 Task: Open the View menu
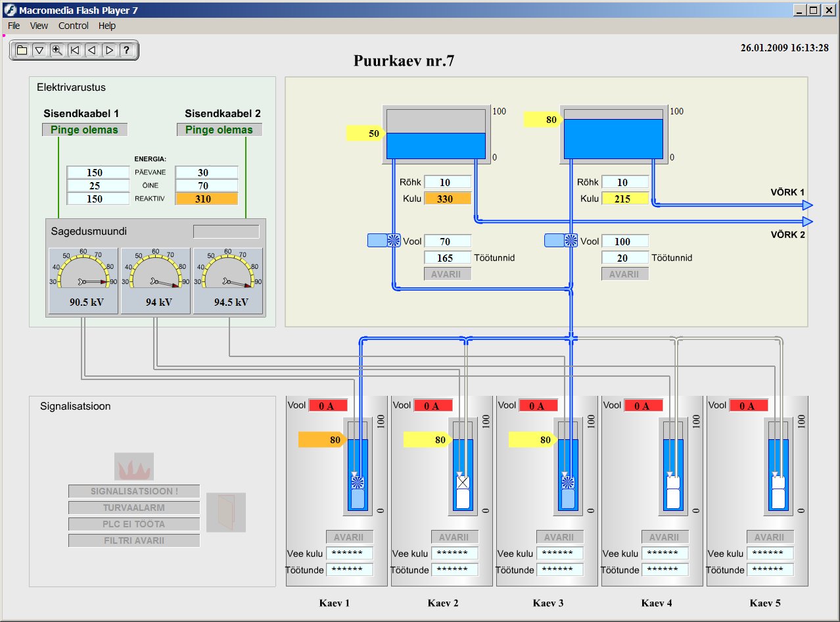tap(39, 26)
